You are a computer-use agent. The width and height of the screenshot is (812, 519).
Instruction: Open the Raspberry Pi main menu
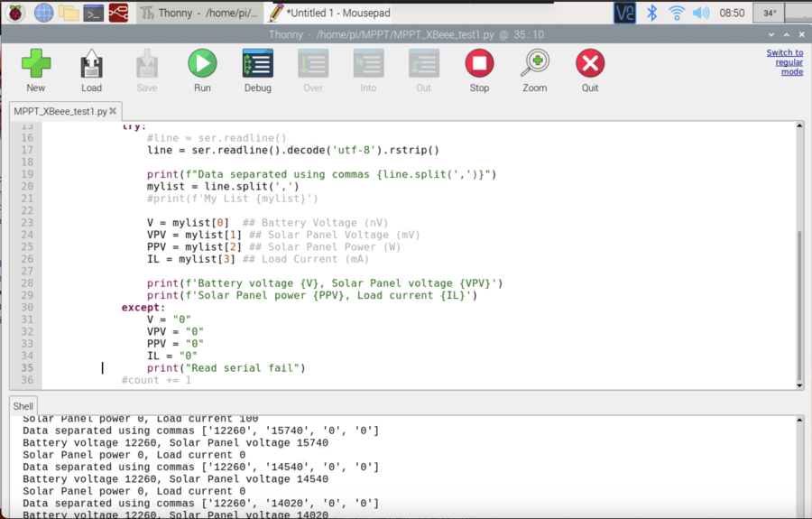15,13
